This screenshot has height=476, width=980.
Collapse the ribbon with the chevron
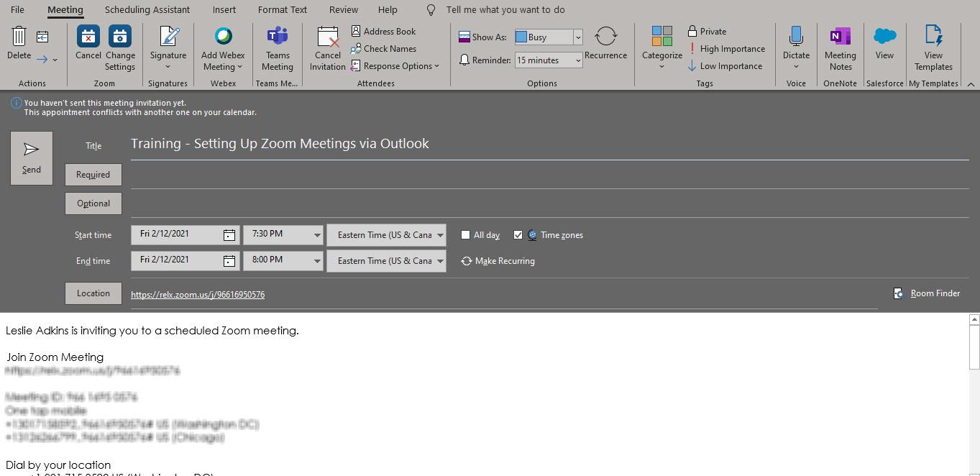point(971,84)
